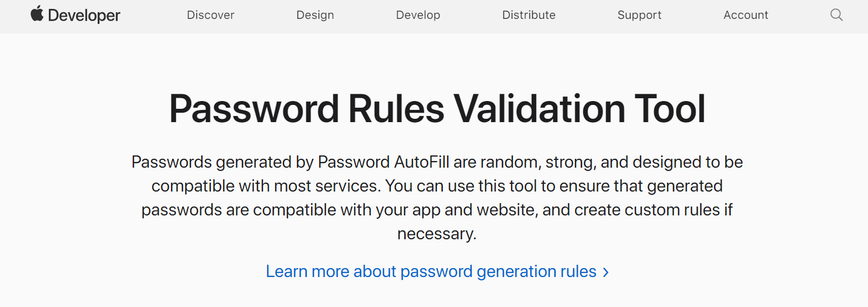Click the first word Passwords in description
The image size is (868, 307).
pos(171,162)
